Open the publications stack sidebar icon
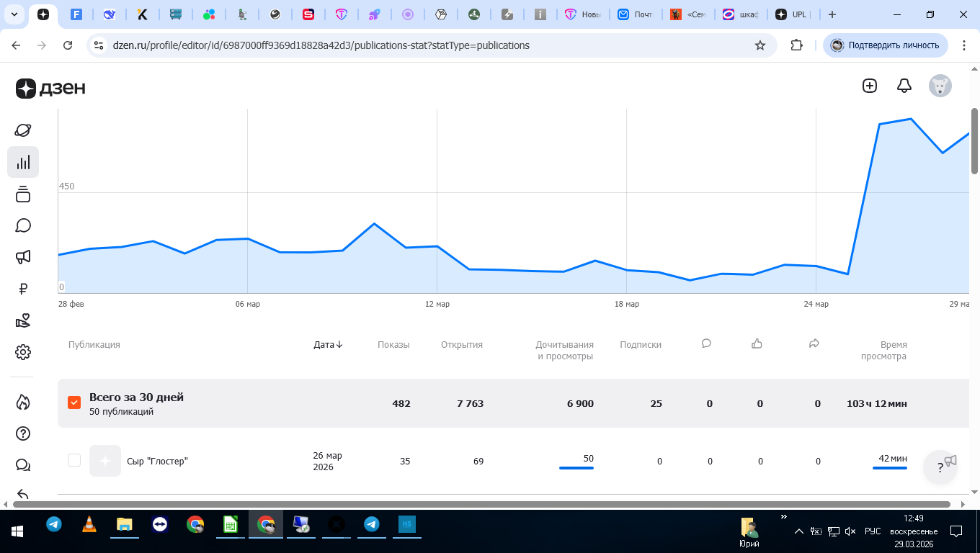The height and width of the screenshot is (553, 980). click(x=23, y=194)
